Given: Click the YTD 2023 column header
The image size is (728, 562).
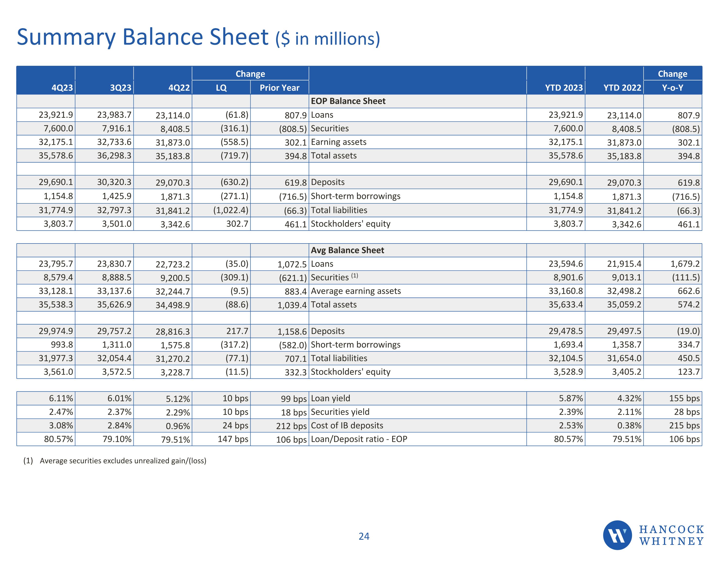Looking at the screenshot, I should [564, 88].
